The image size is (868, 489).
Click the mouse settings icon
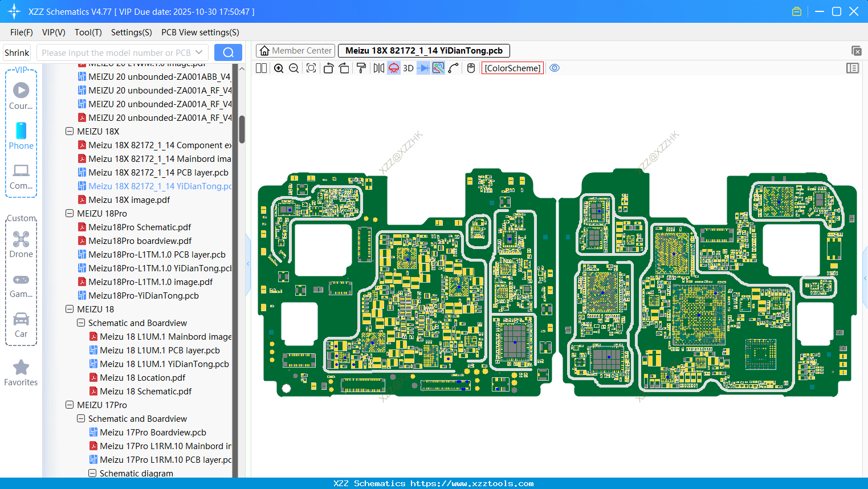click(x=471, y=68)
